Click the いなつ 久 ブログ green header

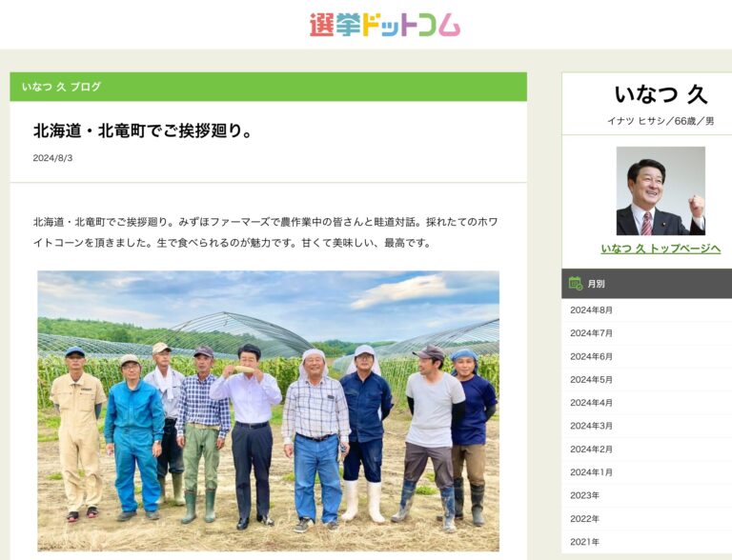(269, 87)
